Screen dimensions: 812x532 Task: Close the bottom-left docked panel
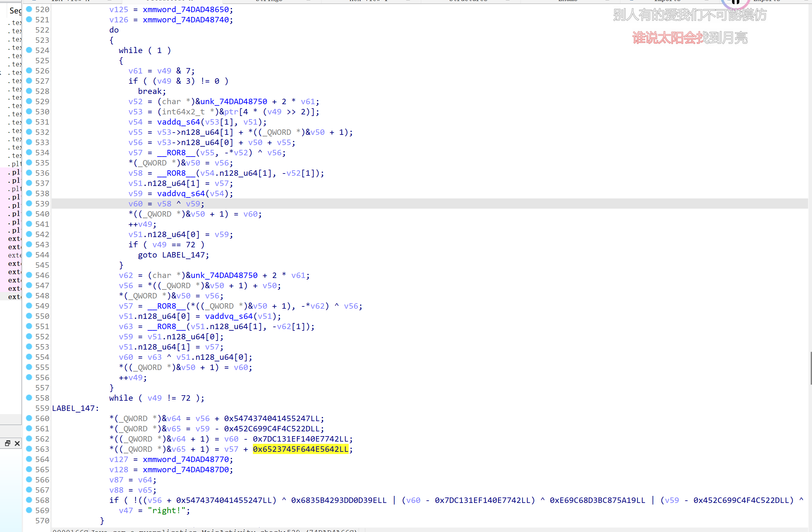pos(17,443)
